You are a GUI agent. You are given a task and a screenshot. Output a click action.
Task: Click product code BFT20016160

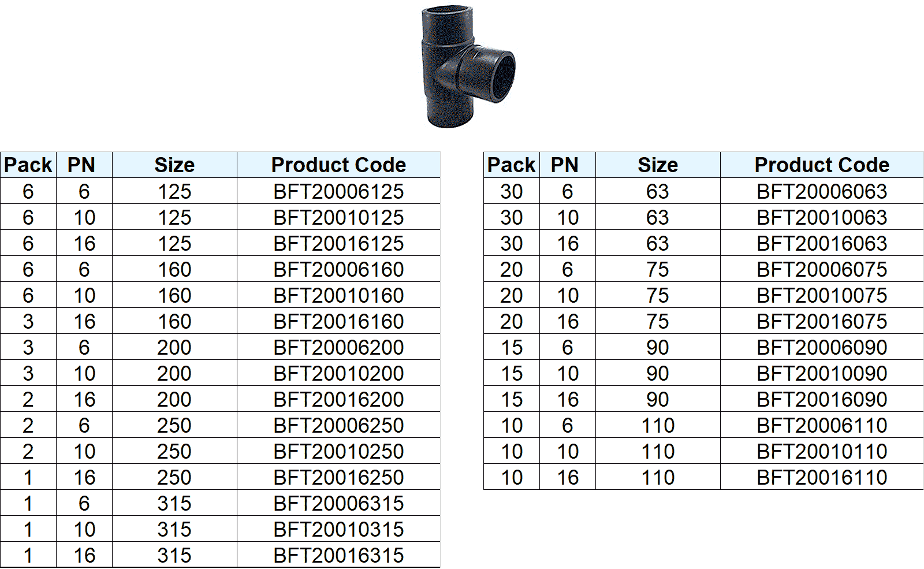pos(338,321)
